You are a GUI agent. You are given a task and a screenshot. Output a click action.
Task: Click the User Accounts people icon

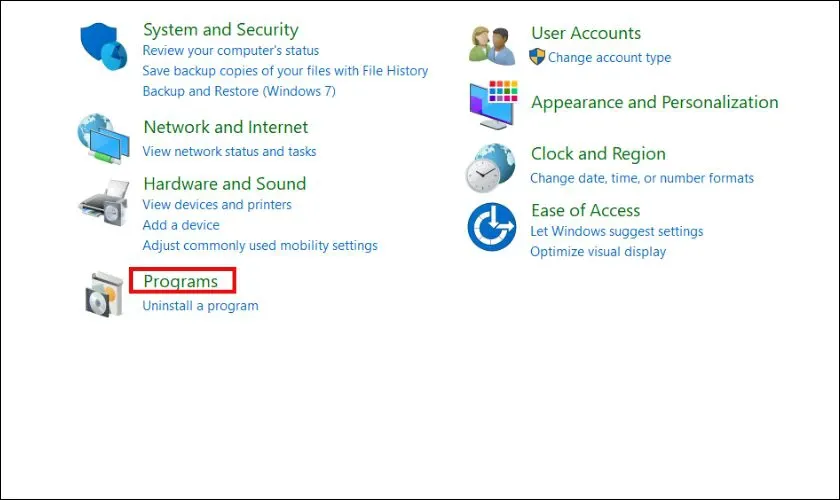491,45
